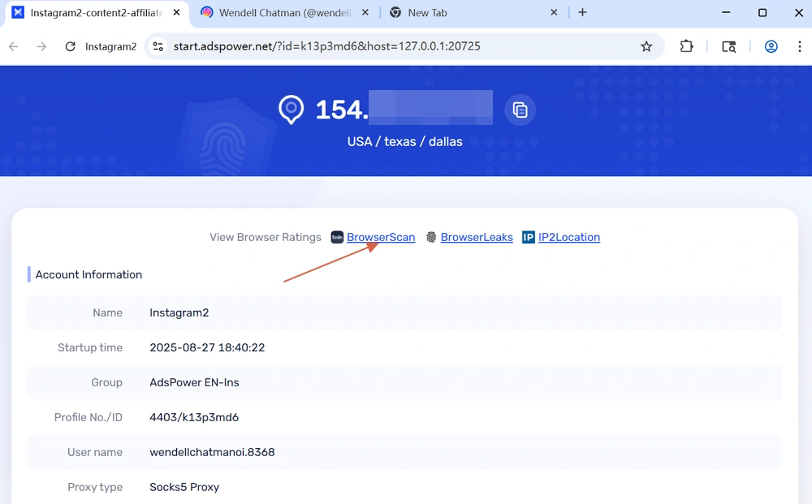Select the user name 'wendellchatmanoi.8368'
812x504 pixels.
(212, 452)
